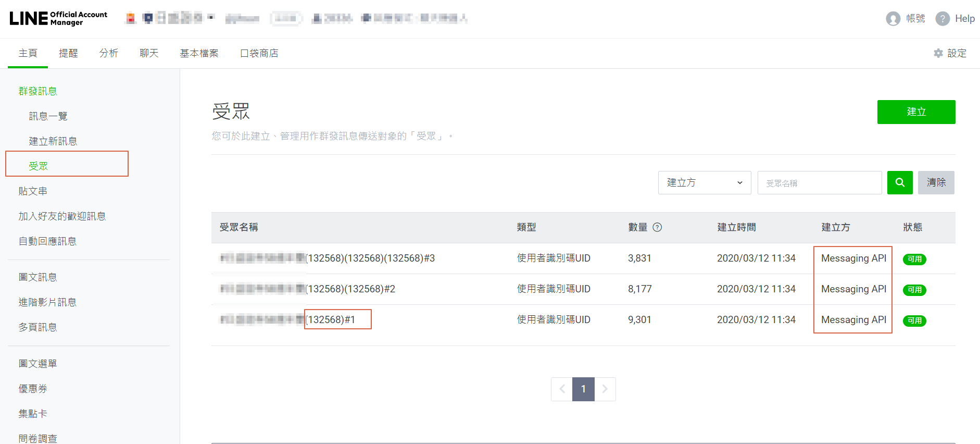Open the 設定 gear icon

point(938,53)
